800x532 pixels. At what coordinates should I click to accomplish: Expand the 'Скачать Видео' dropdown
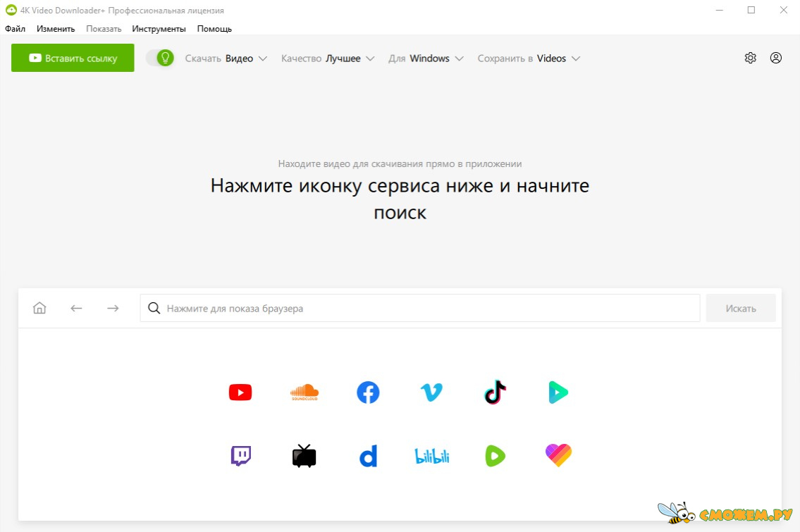point(226,58)
